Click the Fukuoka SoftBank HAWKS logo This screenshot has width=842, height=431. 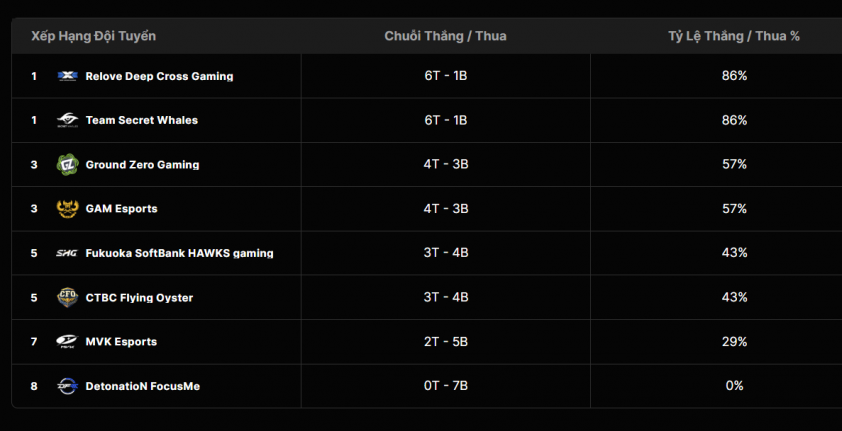[x=67, y=253]
